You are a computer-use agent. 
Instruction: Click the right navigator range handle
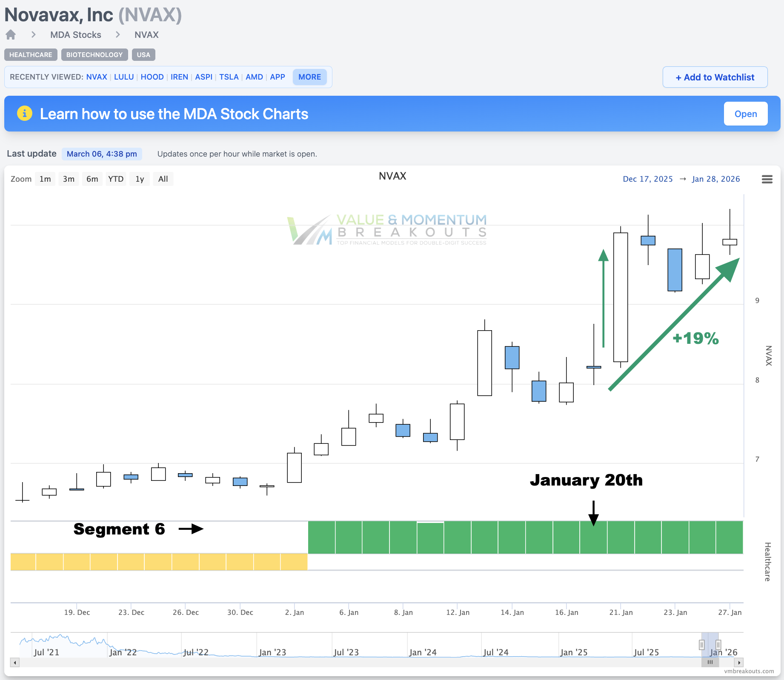pyautogui.click(x=718, y=645)
